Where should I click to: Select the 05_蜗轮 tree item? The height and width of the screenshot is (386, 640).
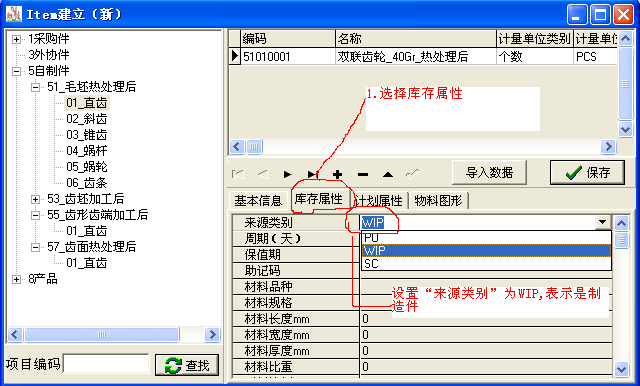tap(87, 167)
